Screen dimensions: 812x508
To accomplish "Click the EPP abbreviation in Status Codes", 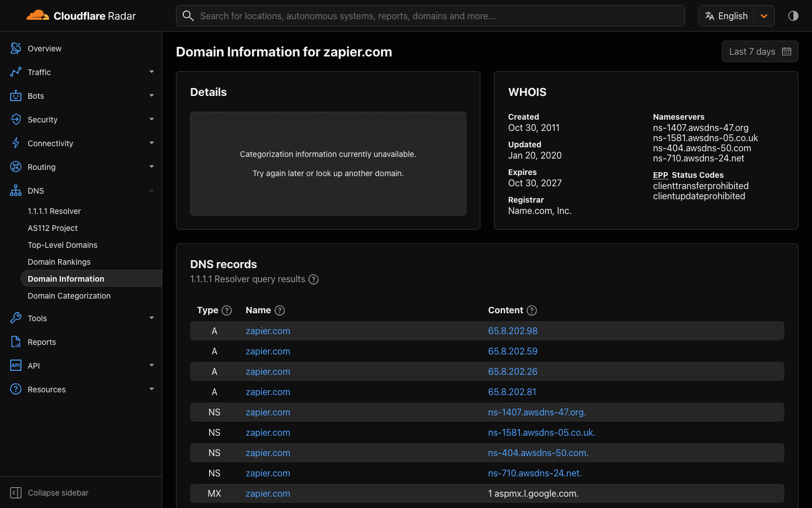I will coord(660,175).
